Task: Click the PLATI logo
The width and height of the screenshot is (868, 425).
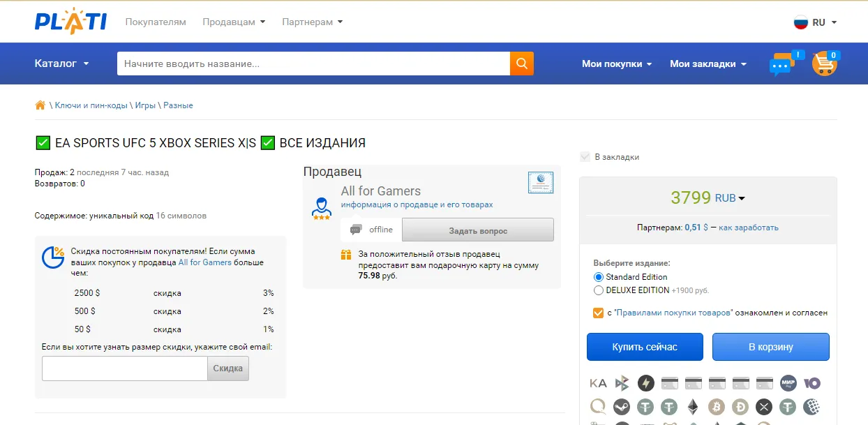Action: [x=70, y=22]
